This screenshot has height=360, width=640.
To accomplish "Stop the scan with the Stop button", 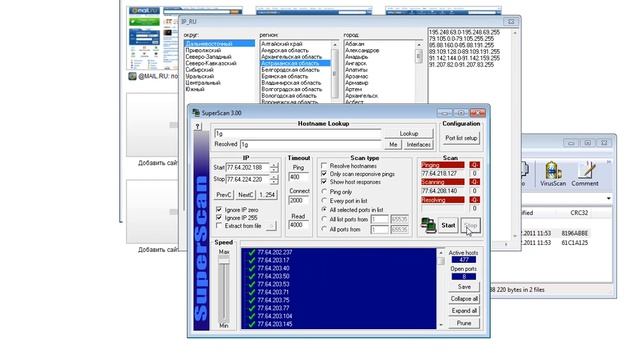I will [x=471, y=225].
